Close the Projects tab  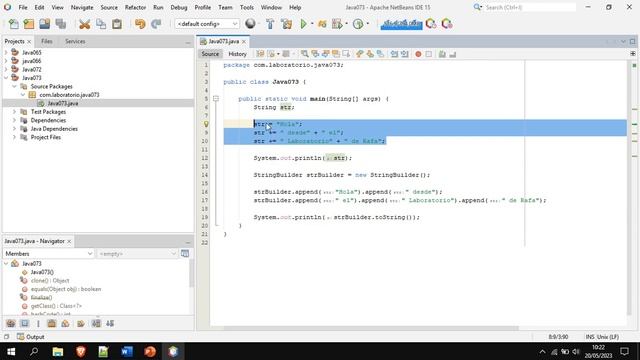[29, 42]
